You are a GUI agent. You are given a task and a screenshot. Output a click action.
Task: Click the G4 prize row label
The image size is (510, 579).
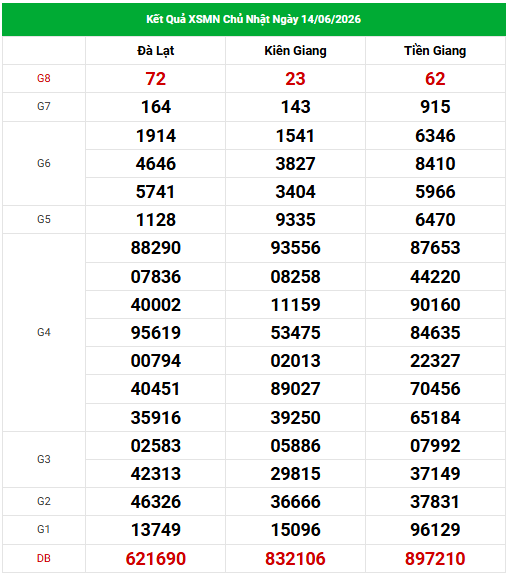44,332
